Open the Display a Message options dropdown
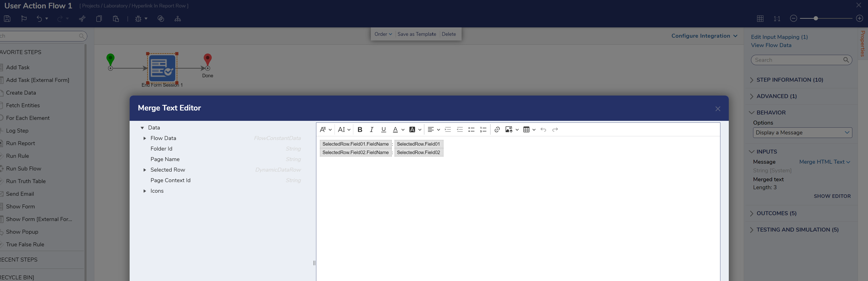Image resolution: width=868 pixels, height=281 pixels. tap(802, 133)
